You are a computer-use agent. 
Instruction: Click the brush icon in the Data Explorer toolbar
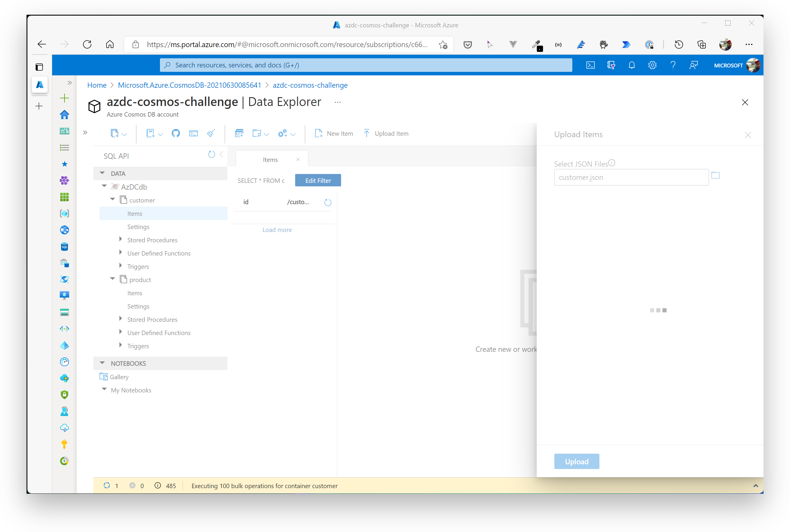(x=211, y=133)
